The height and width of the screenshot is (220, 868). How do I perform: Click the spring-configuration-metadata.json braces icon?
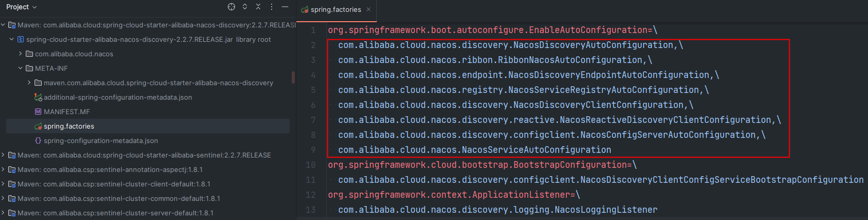pos(38,140)
